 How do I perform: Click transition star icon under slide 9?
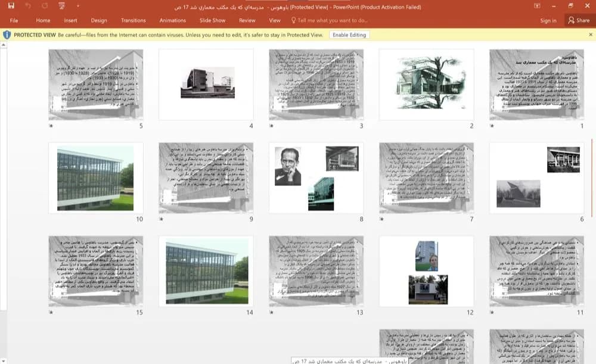[x=161, y=219]
